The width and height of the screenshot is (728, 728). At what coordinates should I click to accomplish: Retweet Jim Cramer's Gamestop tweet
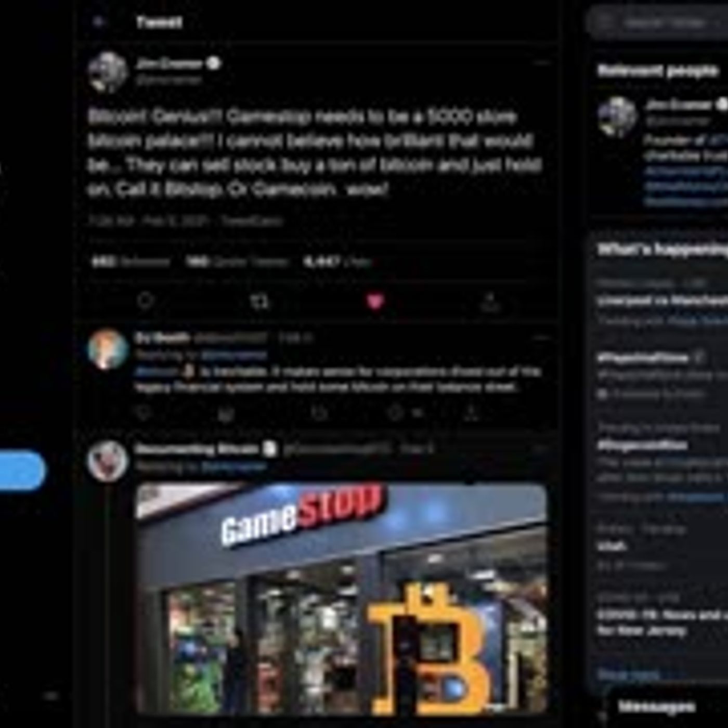point(260,301)
